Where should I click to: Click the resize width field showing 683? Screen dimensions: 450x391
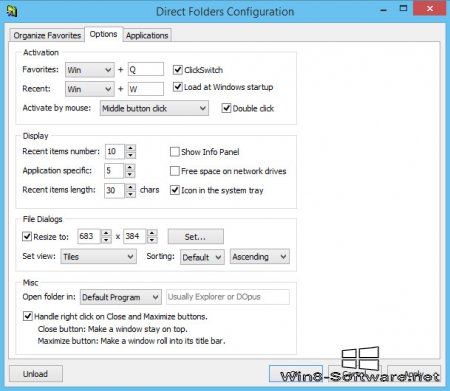pos(89,236)
